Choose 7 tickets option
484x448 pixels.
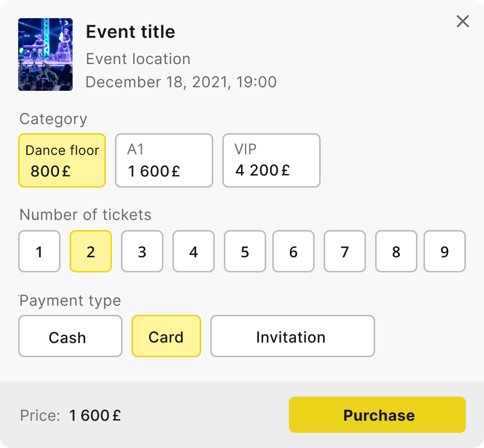(x=345, y=251)
